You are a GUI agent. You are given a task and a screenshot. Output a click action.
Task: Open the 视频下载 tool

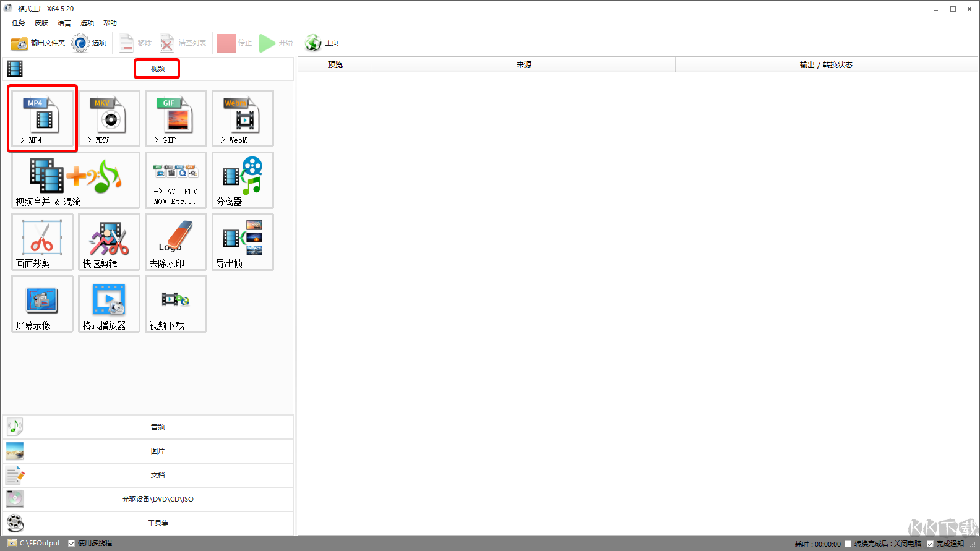coord(176,304)
